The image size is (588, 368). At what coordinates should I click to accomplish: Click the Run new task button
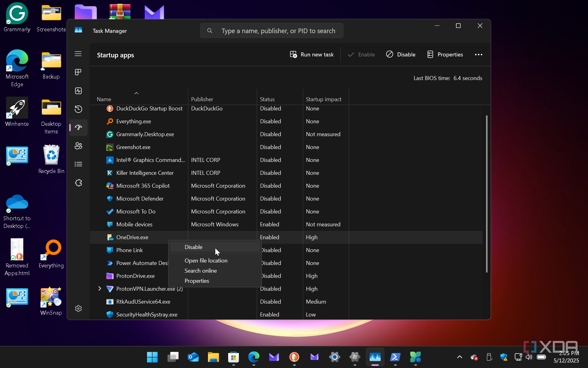click(312, 55)
